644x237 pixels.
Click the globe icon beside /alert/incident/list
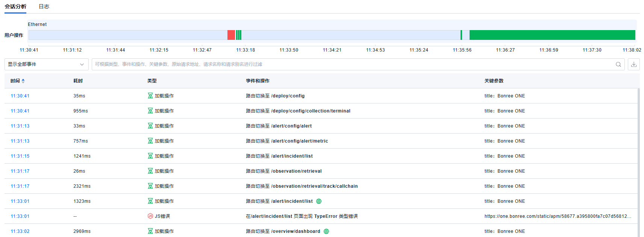[319, 201]
